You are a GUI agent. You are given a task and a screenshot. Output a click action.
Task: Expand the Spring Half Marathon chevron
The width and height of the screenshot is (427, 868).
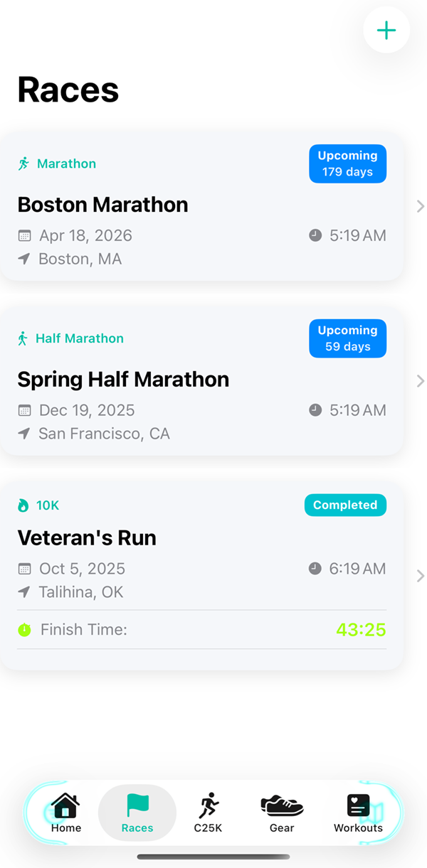[x=419, y=381]
